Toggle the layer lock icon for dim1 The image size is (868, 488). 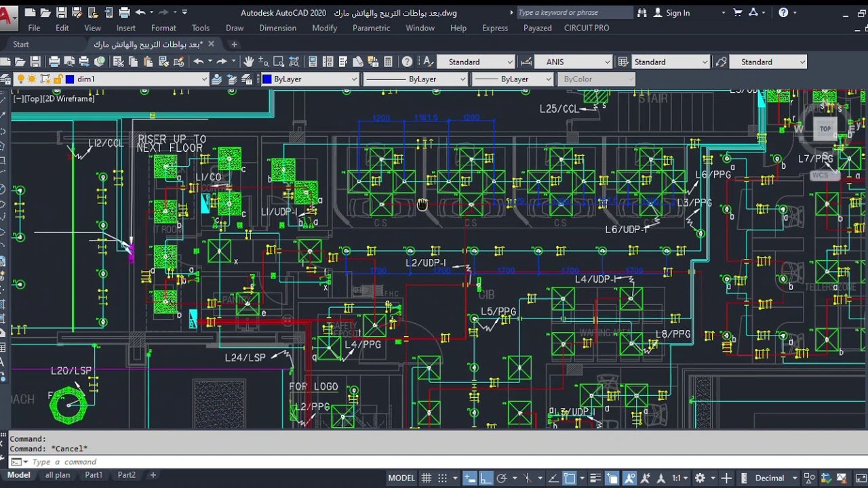[58, 79]
